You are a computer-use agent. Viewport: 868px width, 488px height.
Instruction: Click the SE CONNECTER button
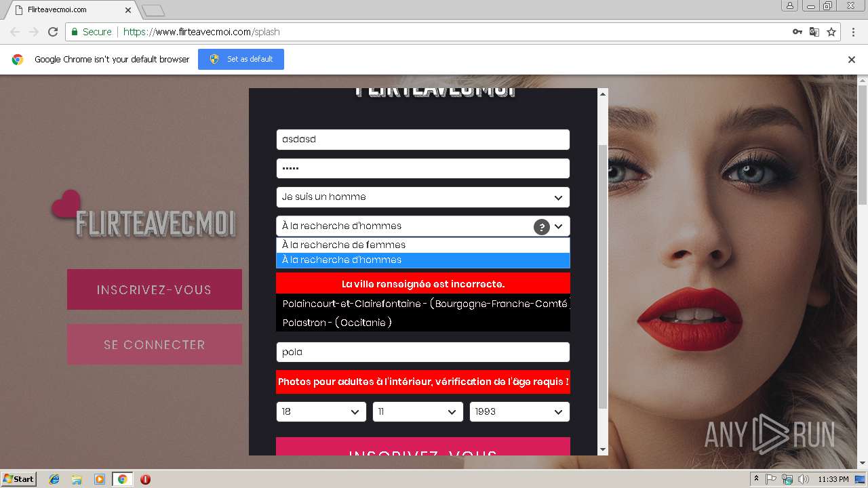tap(155, 344)
